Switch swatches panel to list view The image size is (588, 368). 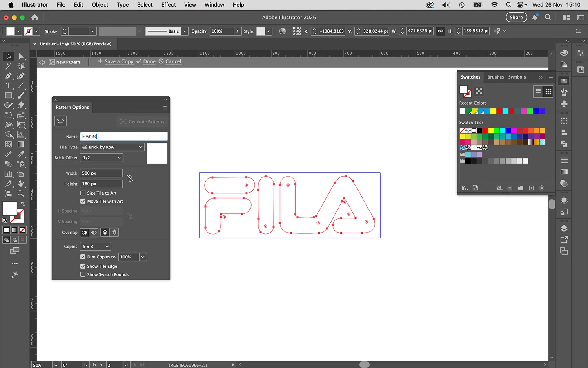pyautogui.click(x=538, y=92)
